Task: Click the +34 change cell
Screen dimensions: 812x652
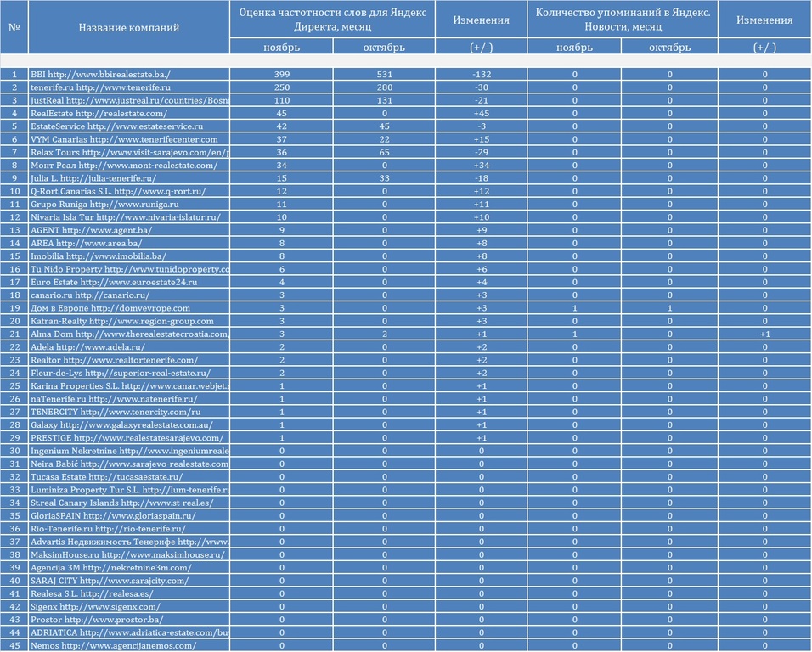Action: pyautogui.click(x=481, y=165)
